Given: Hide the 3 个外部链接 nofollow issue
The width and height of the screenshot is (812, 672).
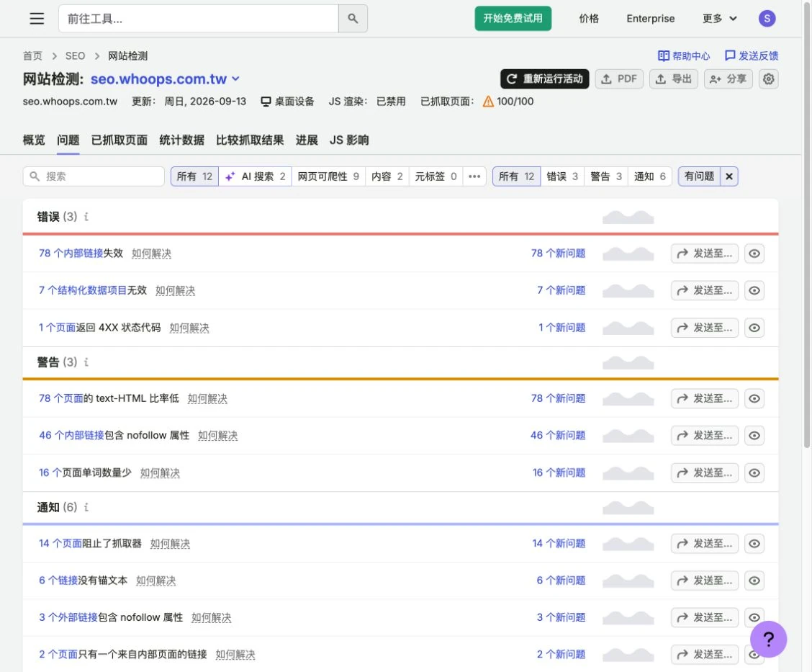Looking at the screenshot, I should 754,617.
